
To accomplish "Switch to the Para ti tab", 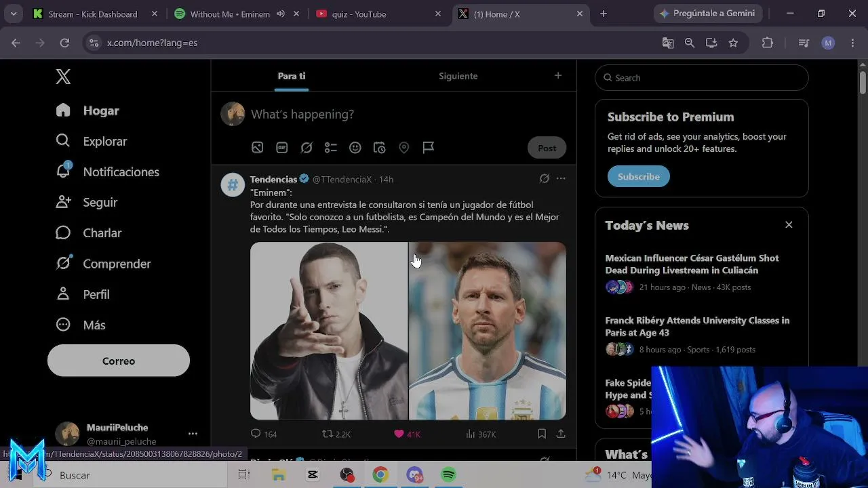I will (x=292, y=76).
